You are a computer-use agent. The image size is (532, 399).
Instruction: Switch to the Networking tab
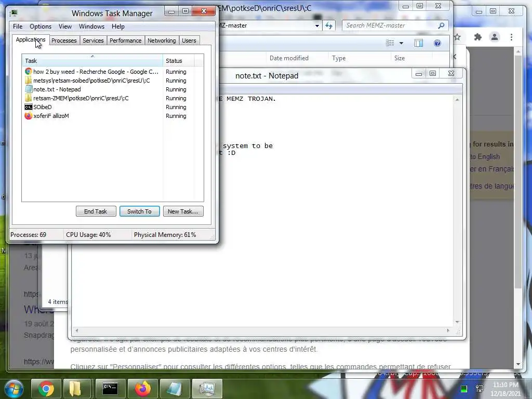tap(162, 41)
